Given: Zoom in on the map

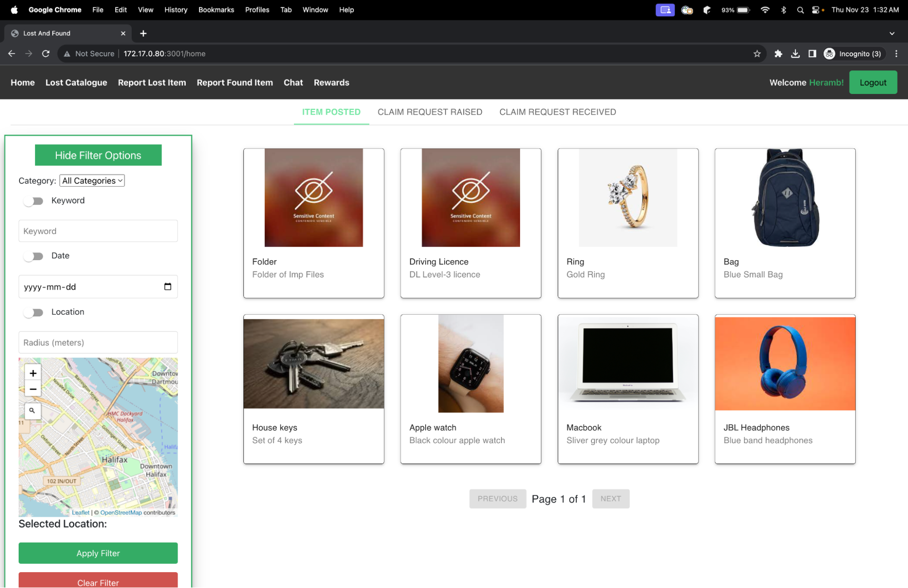Looking at the screenshot, I should tap(33, 373).
